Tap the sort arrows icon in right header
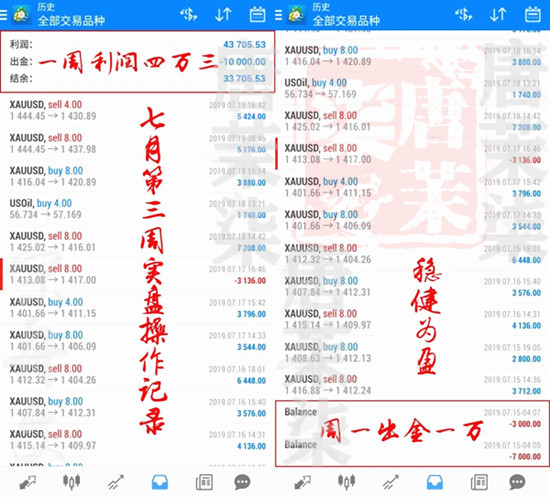The width and height of the screenshot is (550, 497). (498, 15)
